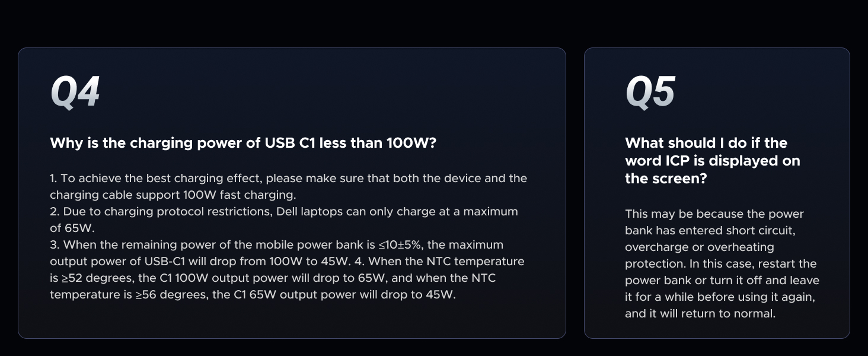Select the USB C1 charging power question
868x356 pixels.
tap(242, 143)
